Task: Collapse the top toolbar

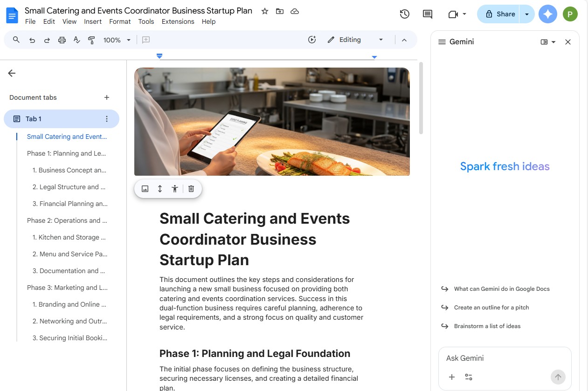Action: pyautogui.click(x=404, y=40)
